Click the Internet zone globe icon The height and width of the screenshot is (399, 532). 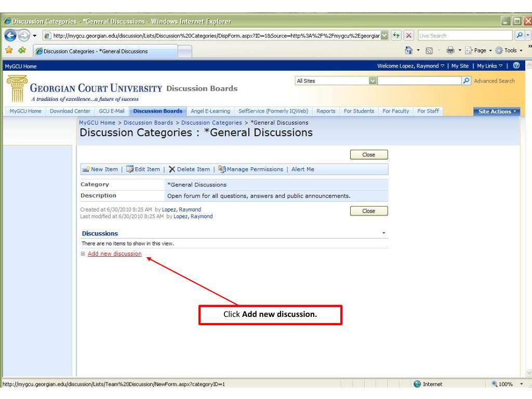click(x=417, y=384)
